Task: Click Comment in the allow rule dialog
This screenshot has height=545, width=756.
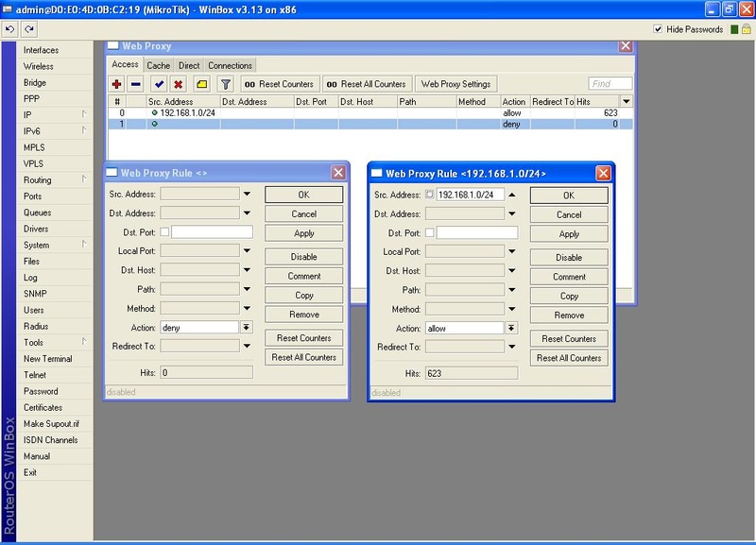Action: coord(569,277)
